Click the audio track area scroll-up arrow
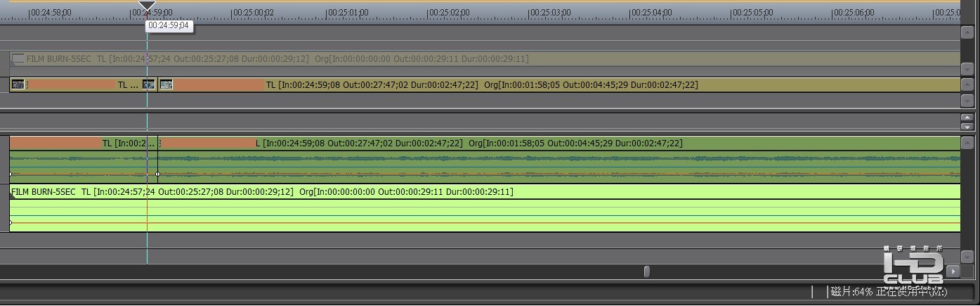980x306 pixels. (967, 142)
